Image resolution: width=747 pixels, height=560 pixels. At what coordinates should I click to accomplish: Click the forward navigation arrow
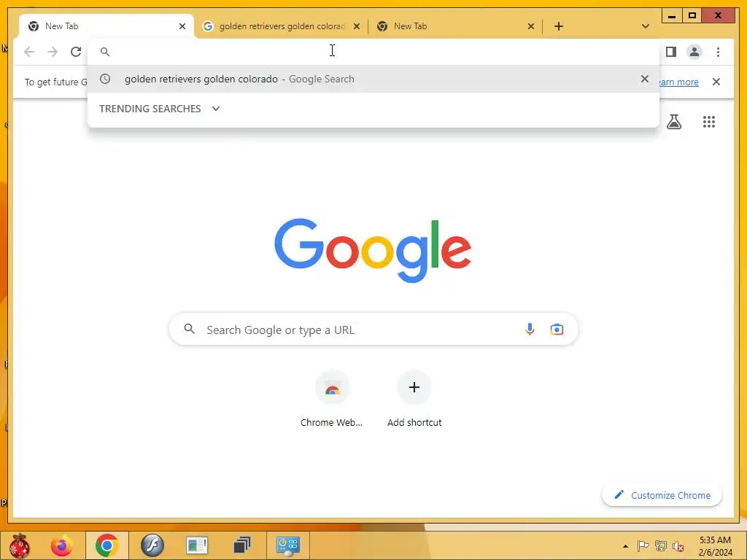click(x=53, y=52)
